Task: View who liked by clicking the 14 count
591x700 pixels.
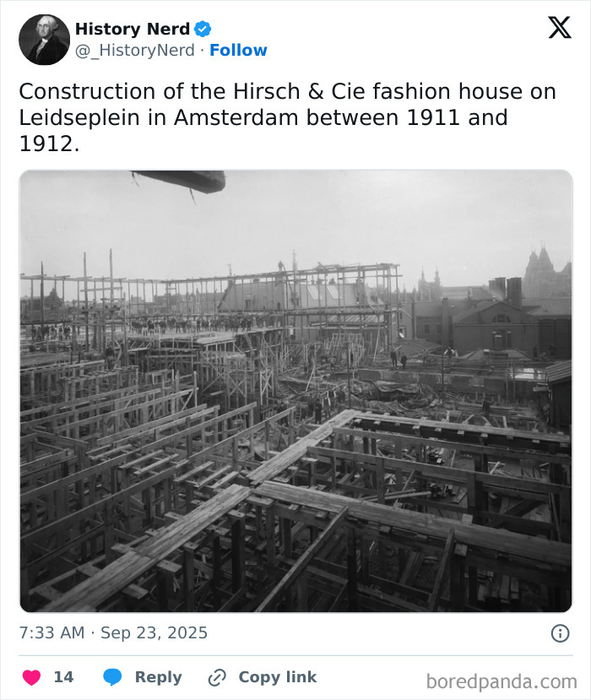Action: point(62,677)
